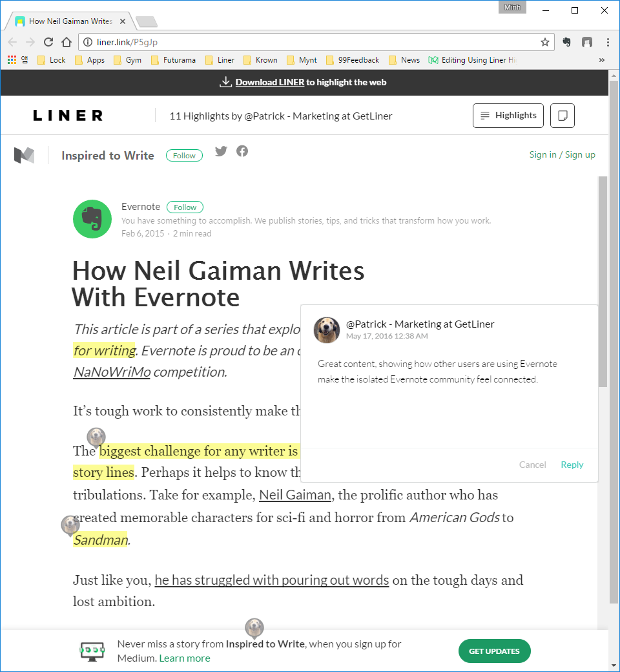Open comment marker beside the Sandman highlight
Viewport: 620px width, 672px height.
(x=70, y=526)
